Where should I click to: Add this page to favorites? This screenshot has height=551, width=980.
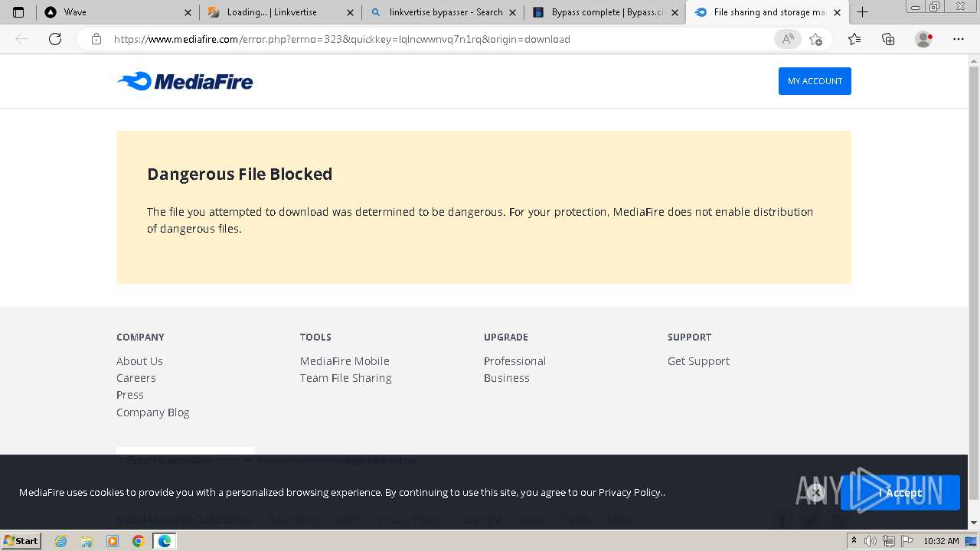[815, 39]
